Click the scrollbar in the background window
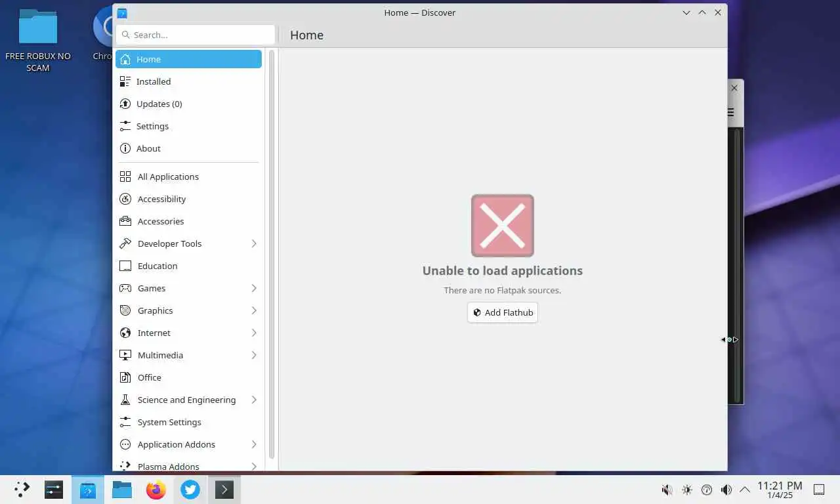 coord(738,265)
